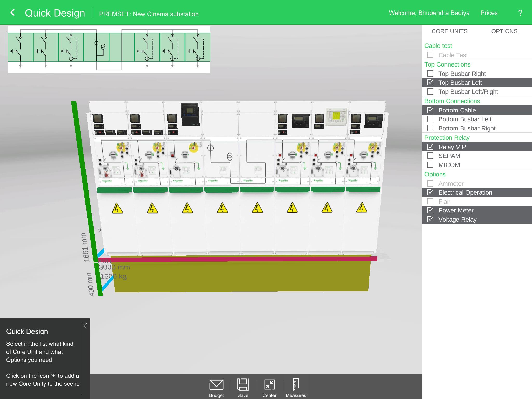Enable the Bottom Busbar Left option
The image size is (532, 399).
[477, 119]
